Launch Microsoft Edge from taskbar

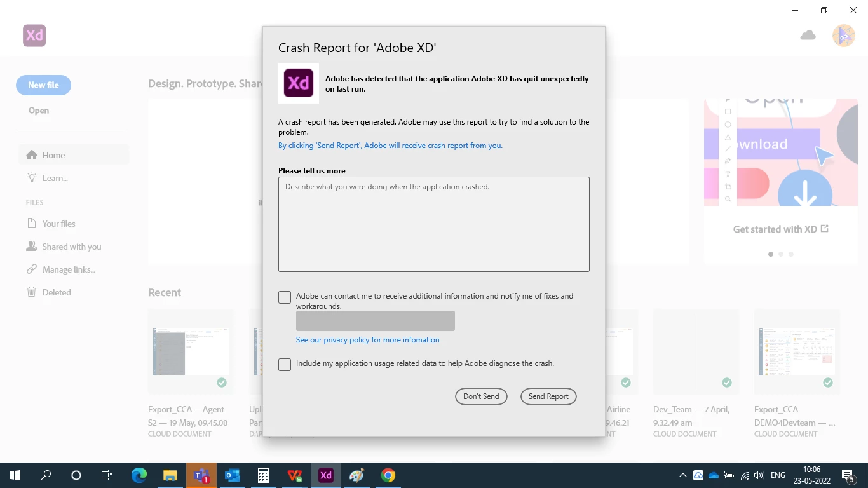pos(139,475)
